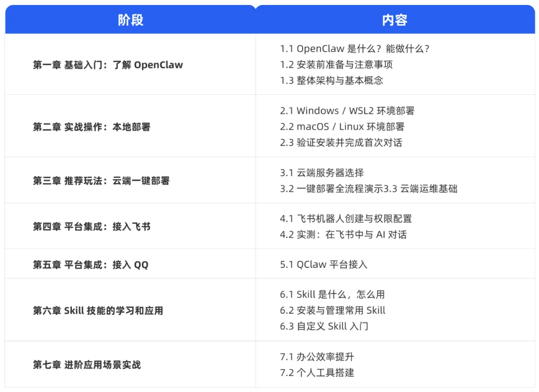This screenshot has width=539, height=392.
Task: Select 第七章 进阶应用场景实战
Action: 87,365
